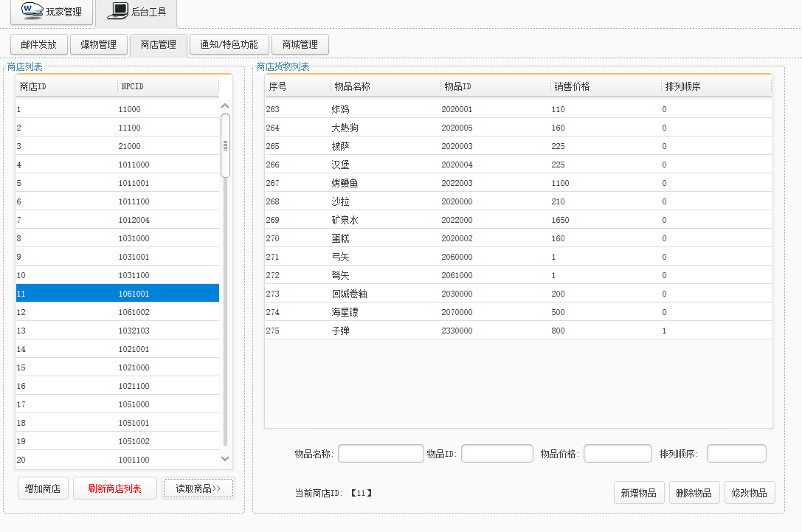The image size is (802, 532).
Task: Click item ID 2330000 in goods list
Action: tap(457, 331)
